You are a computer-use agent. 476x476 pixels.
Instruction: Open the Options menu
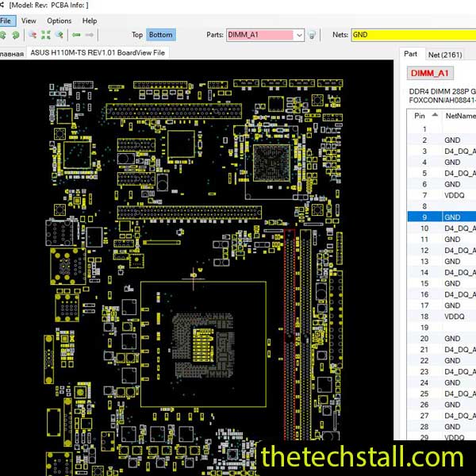coord(59,21)
